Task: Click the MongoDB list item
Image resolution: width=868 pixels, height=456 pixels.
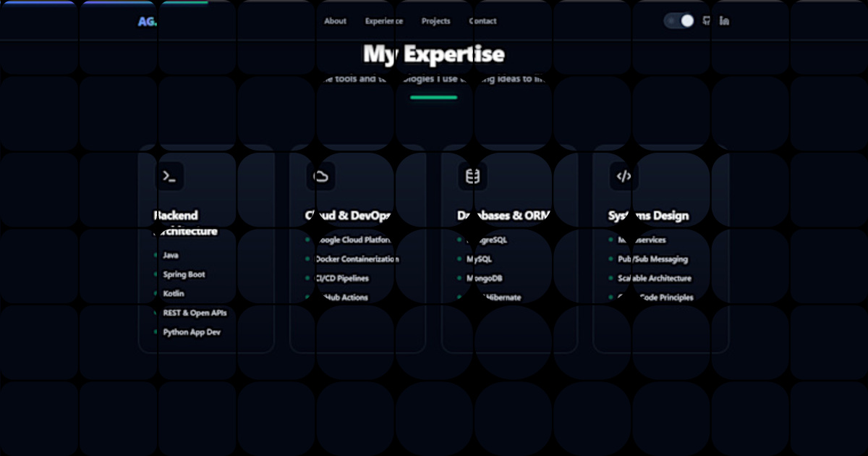Action: (x=485, y=279)
